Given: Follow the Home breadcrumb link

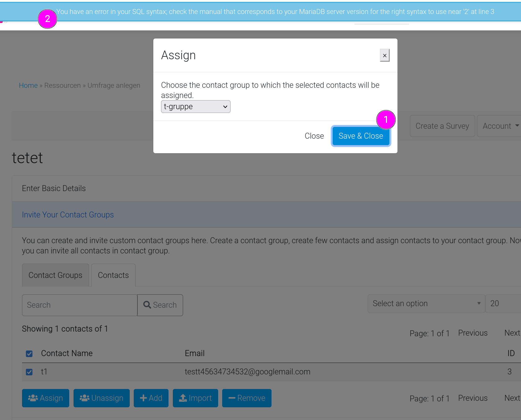Looking at the screenshot, I should click(28, 85).
